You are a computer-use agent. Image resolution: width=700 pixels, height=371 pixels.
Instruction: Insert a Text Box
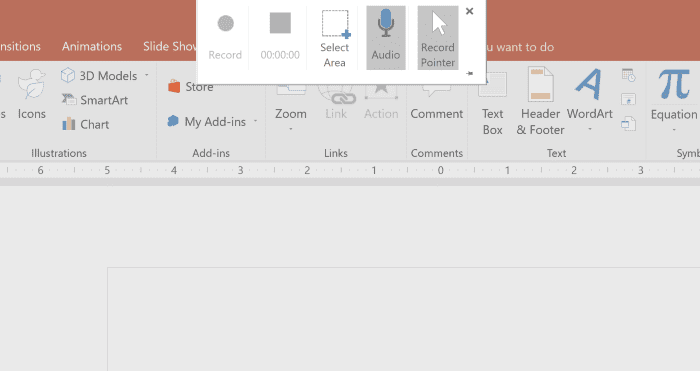coord(492,104)
